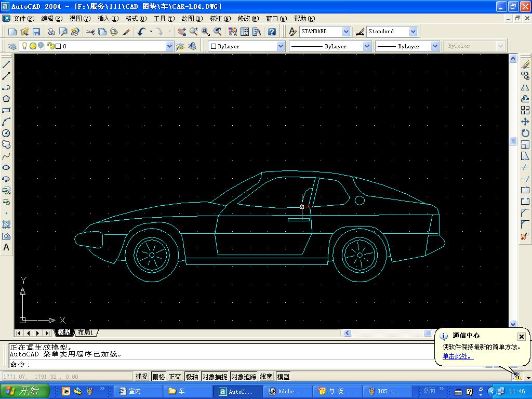This screenshot has height=399, width=532.
Task: Choose the Mirror modify tool
Action: [x=525, y=87]
